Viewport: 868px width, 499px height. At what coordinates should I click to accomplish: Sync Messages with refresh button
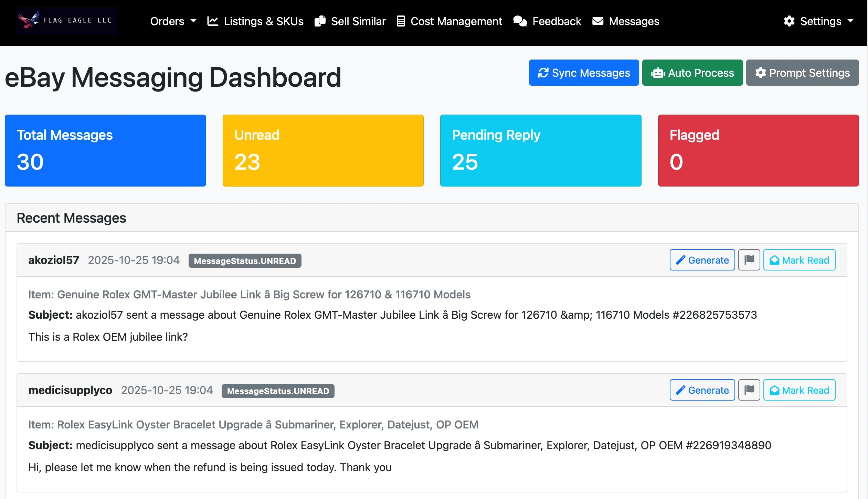pyautogui.click(x=584, y=73)
